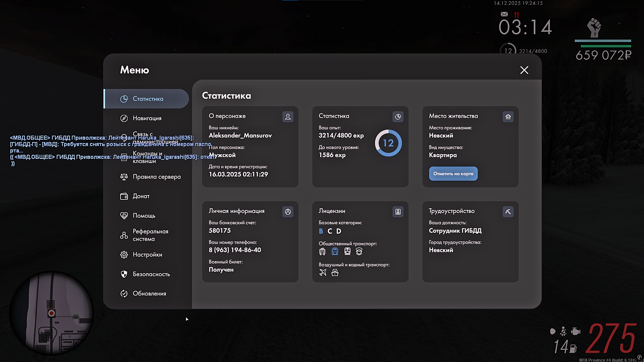Click the profile icon in О персонаже card
Screen dimensions: 644x362
(x=288, y=117)
